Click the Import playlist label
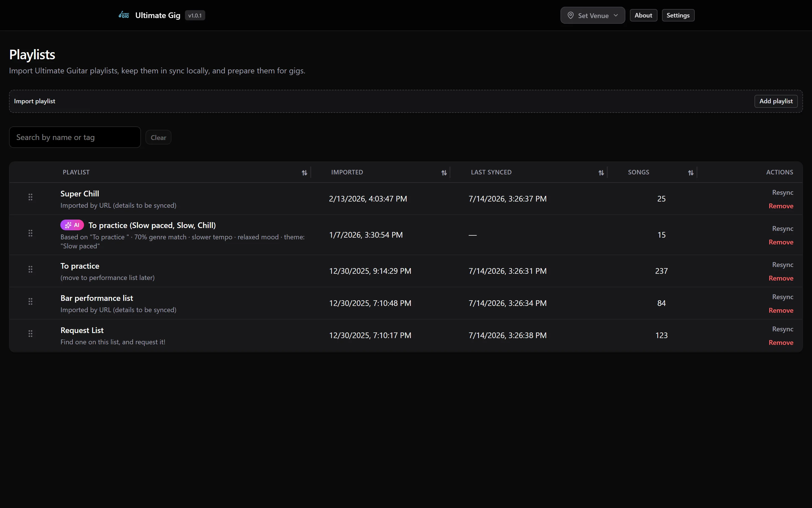 [x=35, y=101]
